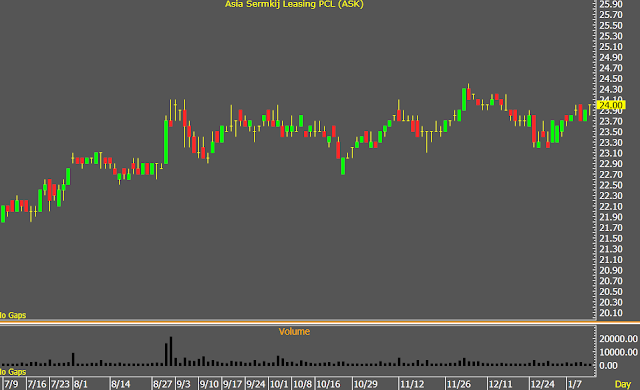Click the 22.90 price axis label
This screenshot has height=390, width=640.
point(611,164)
